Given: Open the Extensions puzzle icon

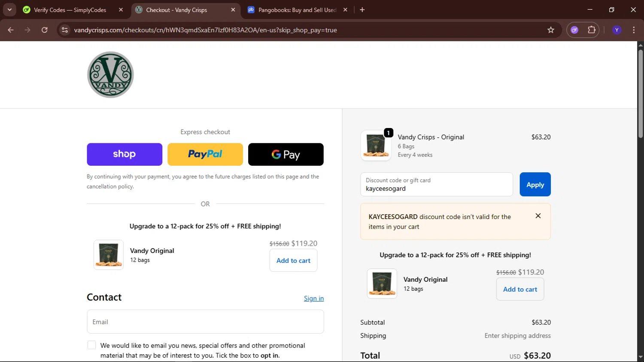Looking at the screenshot, I should [592, 30].
